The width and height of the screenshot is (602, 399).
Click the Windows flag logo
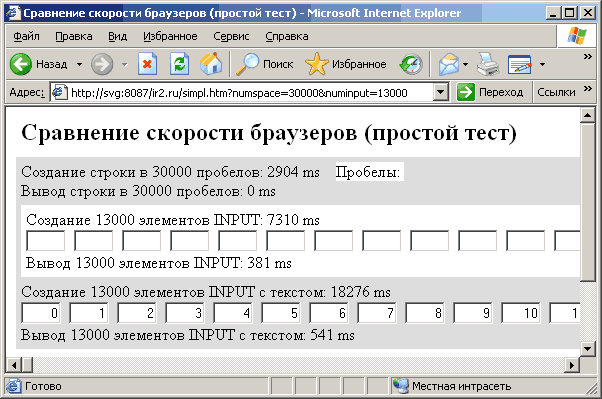[577, 36]
